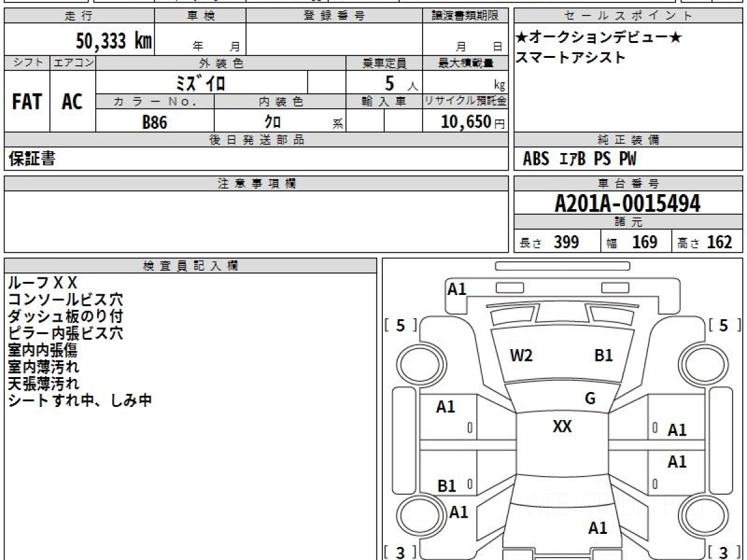This screenshot has width=747, height=560.
Task: Click the カラーNo. label
Action: click(155, 102)
